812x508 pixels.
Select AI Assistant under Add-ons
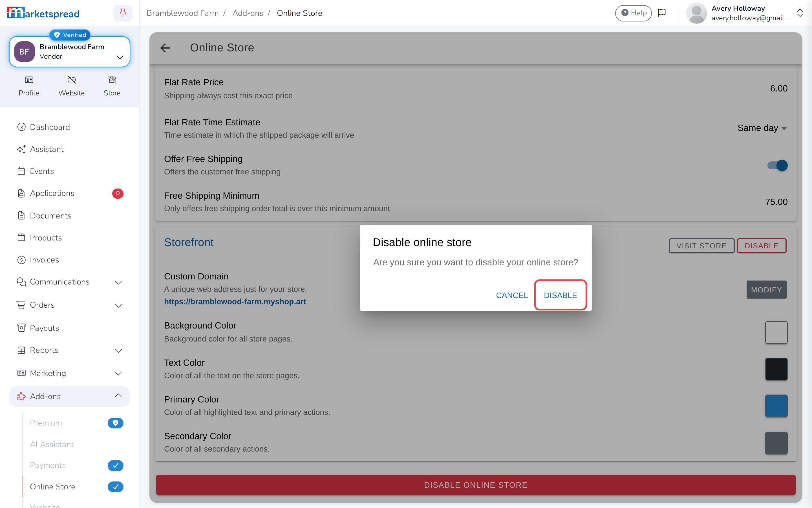tap(52, 444)
